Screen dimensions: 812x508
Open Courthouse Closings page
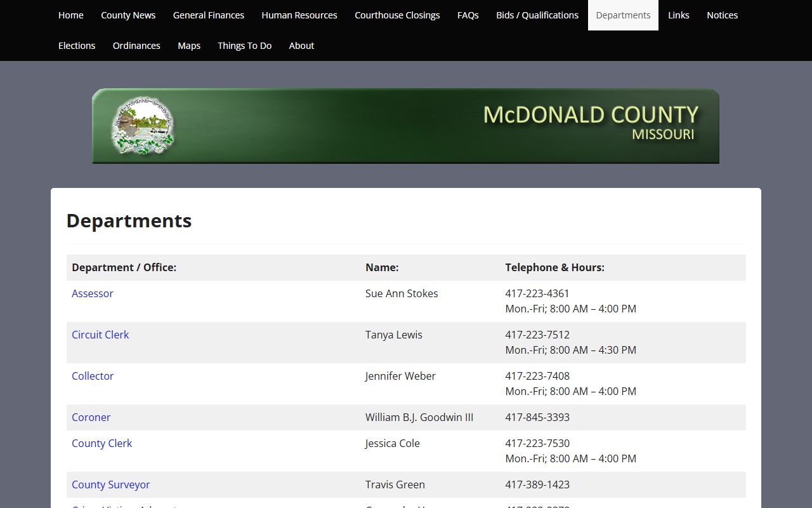point(397,15)
